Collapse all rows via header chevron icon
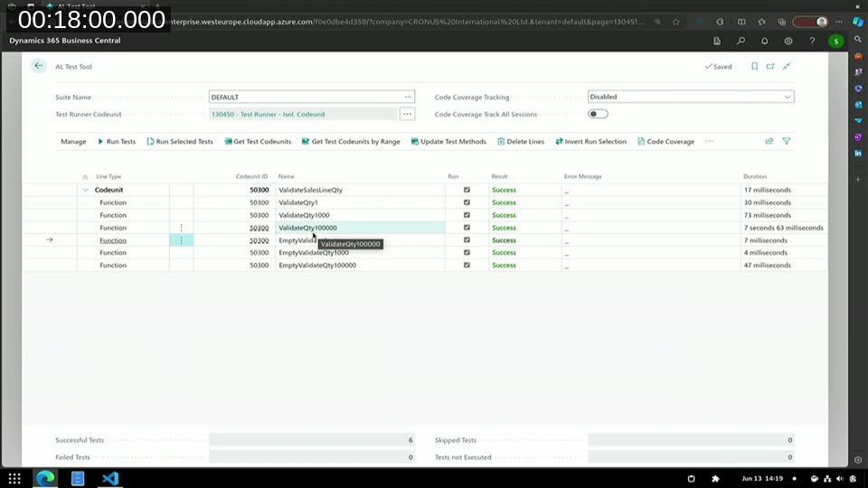 point(85,177)
